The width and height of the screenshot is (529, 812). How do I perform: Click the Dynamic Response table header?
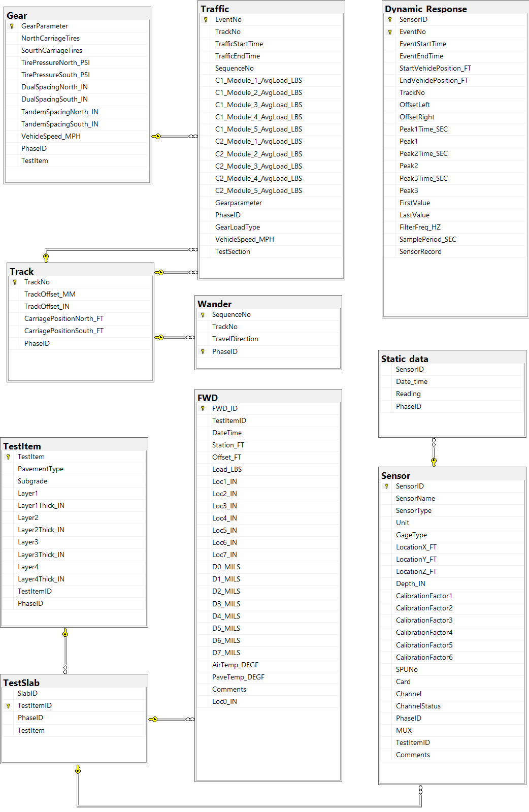[454, 9]
